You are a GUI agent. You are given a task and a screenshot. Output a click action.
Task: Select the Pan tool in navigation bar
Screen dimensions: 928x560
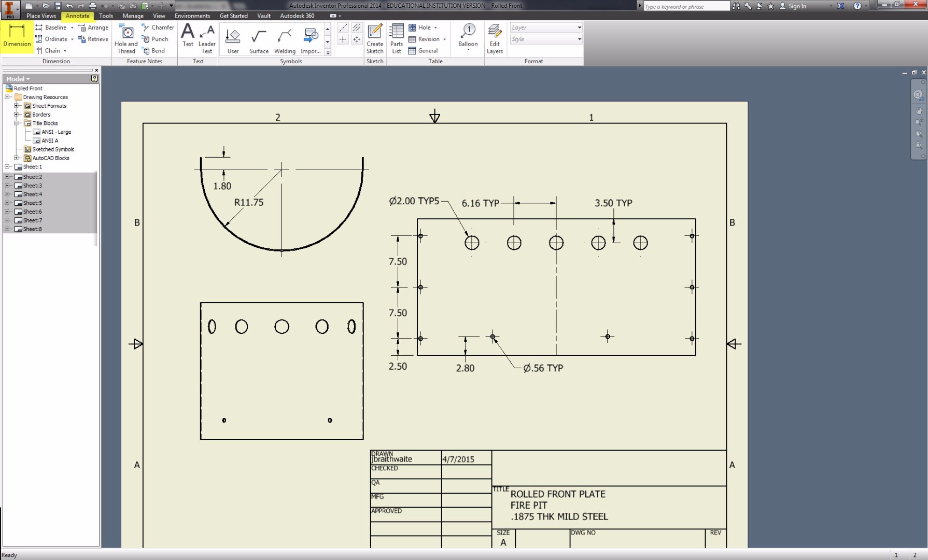tap(919, 110)
